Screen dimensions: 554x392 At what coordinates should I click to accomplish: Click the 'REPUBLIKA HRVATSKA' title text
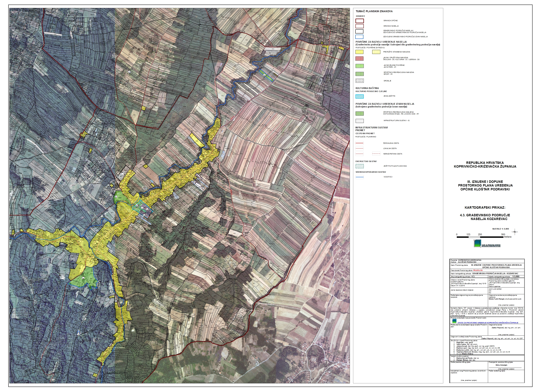(485, 163)
